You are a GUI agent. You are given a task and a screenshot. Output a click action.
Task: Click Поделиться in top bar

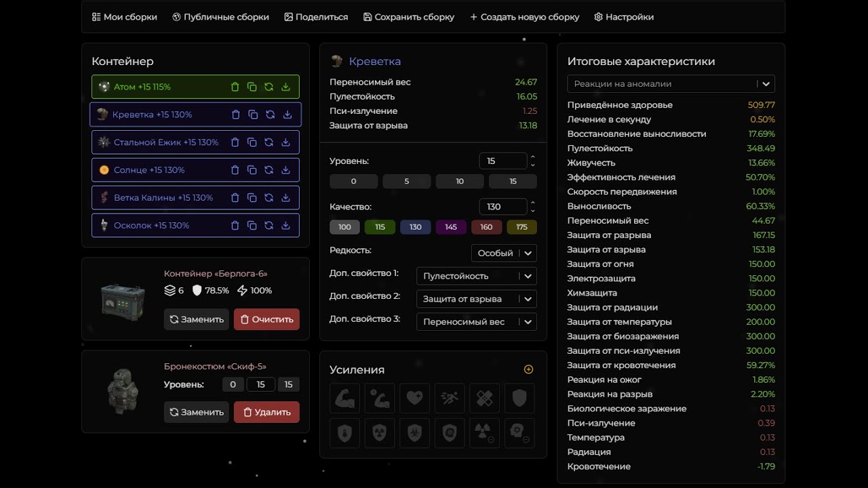316,17
